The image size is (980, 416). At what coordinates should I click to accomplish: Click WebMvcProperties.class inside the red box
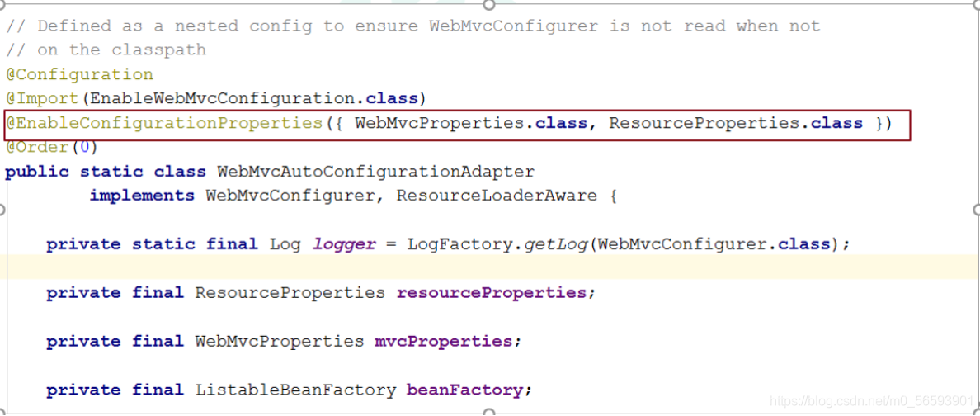[471, 123]
